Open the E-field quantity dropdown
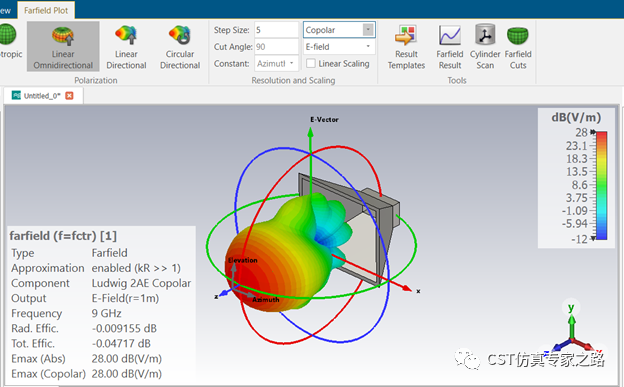Screen dimensions: 624x387 (339, 47)
